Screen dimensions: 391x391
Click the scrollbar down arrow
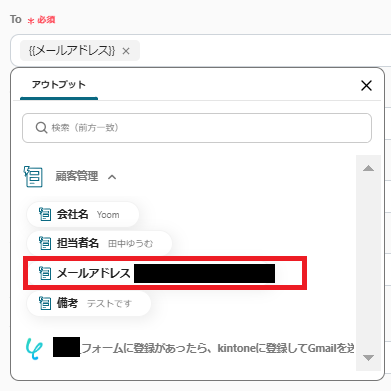pyautogui.click(x=368, y=358)
